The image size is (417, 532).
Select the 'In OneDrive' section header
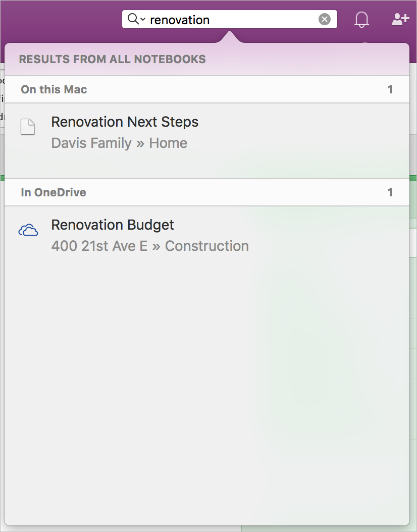pyautogui.click(x=54, y=193)
